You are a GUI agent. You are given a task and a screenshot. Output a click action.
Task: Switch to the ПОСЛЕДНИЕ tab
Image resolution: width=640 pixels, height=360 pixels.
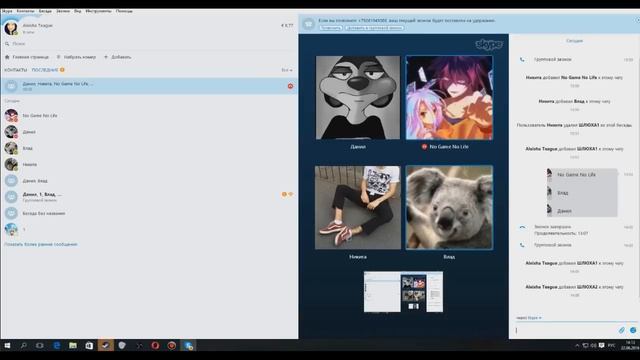point(45,70)
